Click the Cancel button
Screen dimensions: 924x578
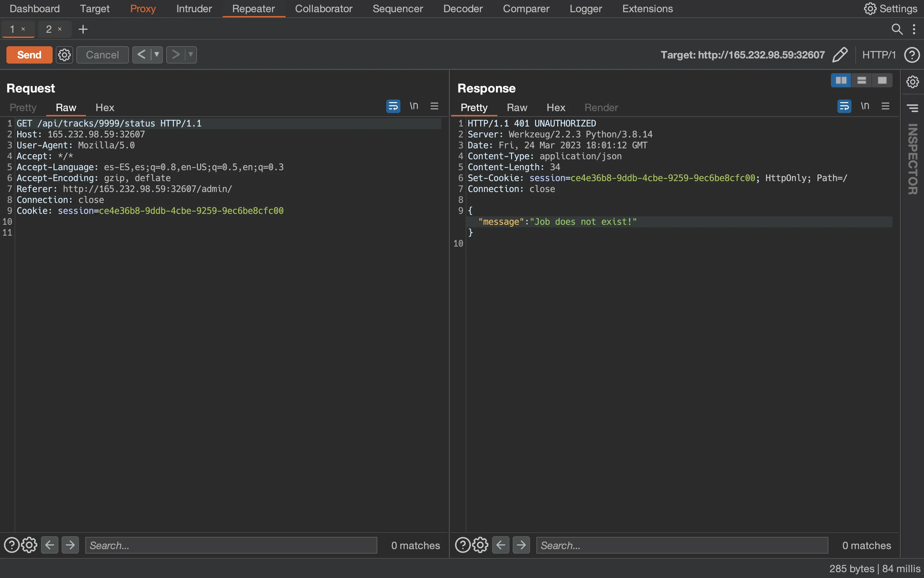click(x=102, y=55)
